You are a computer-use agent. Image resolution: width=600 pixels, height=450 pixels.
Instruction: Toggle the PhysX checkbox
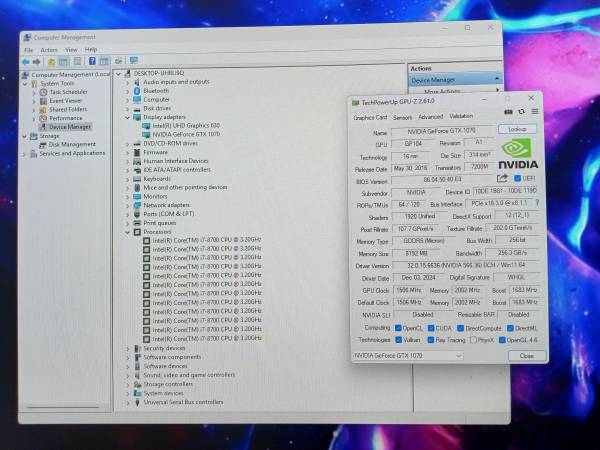[475, 339]
